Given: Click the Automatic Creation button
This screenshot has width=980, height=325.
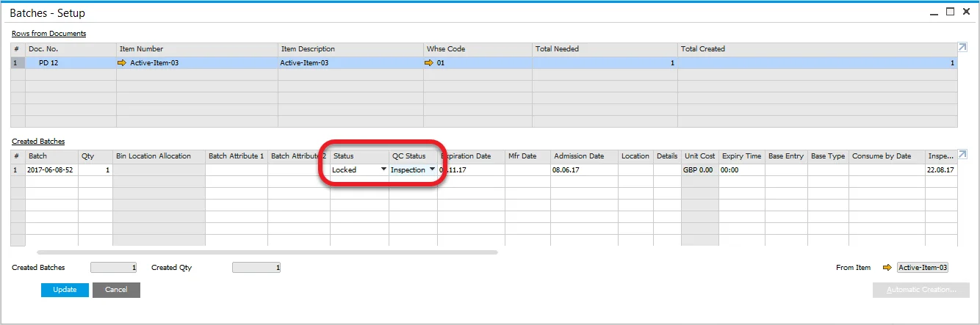Looking at the screenshot, I should 921,290.
